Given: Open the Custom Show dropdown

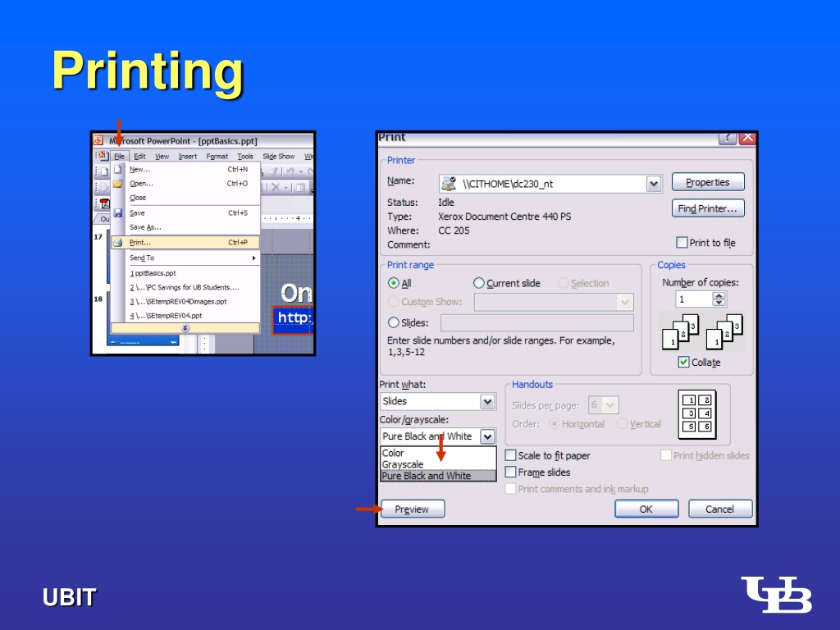Looking at the screenshot, I should (624, 302).
